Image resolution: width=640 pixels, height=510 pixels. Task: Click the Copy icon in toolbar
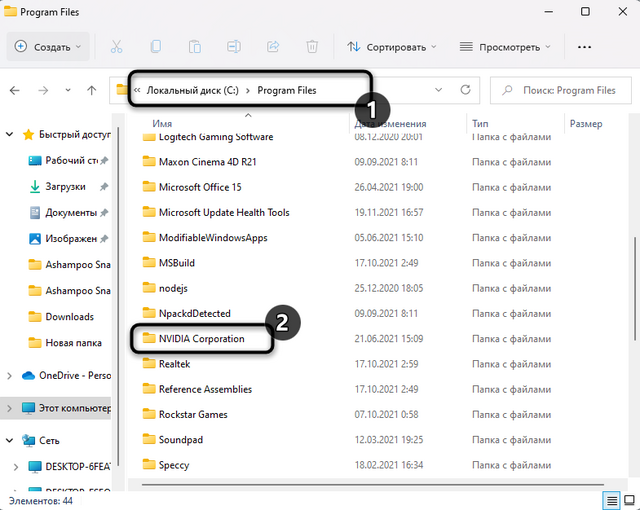156,47
